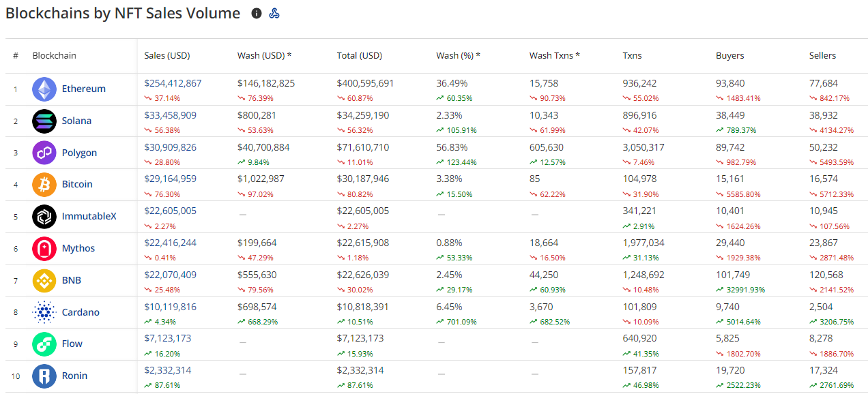Open the Solana blockchain link

[x=76, y=121]
